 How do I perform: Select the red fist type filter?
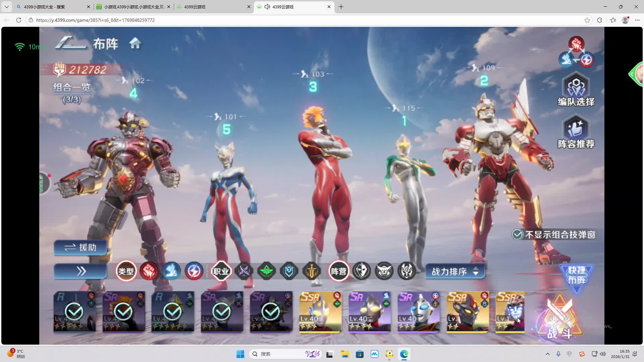[x=149, y=271]
